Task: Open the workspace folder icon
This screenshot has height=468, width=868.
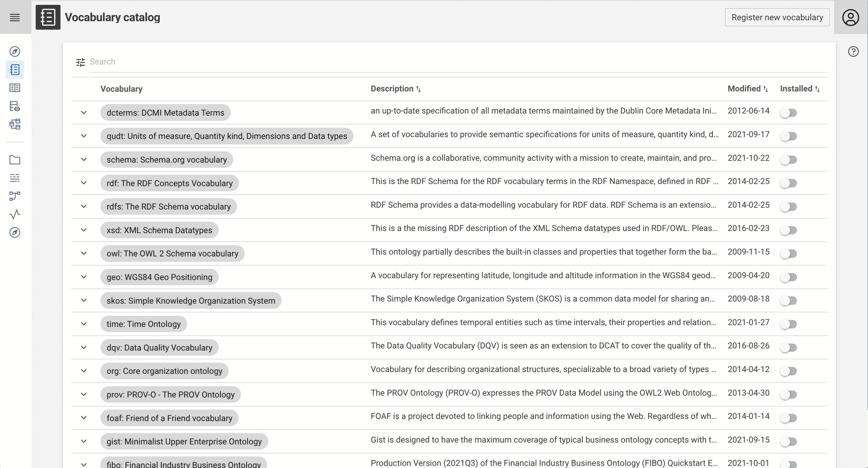Action: [15, 160]
